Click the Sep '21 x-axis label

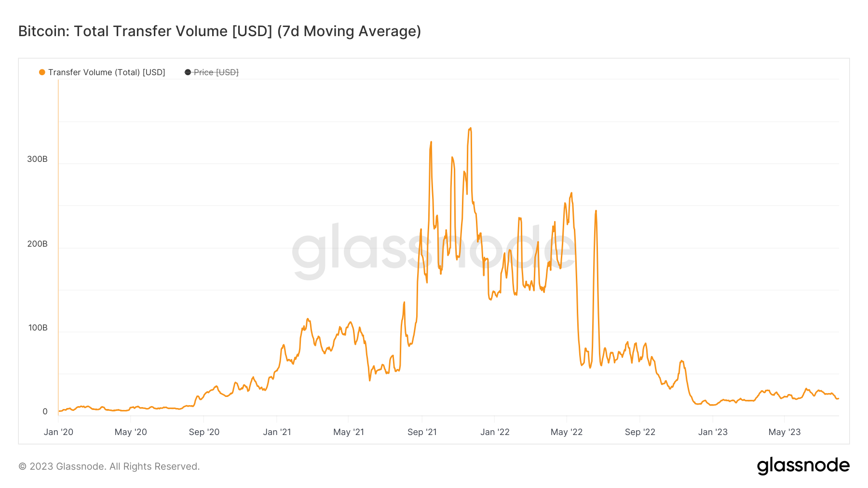click(422, 432)
